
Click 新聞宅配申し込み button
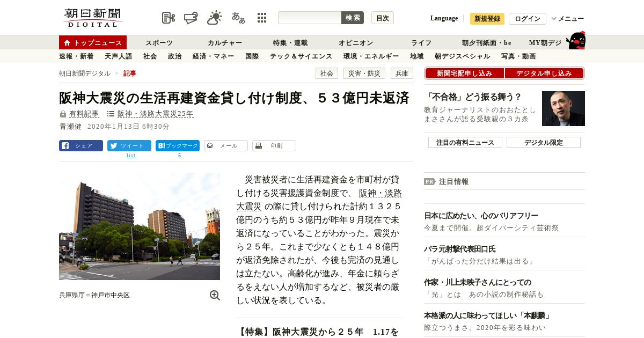tap(464, 74)
